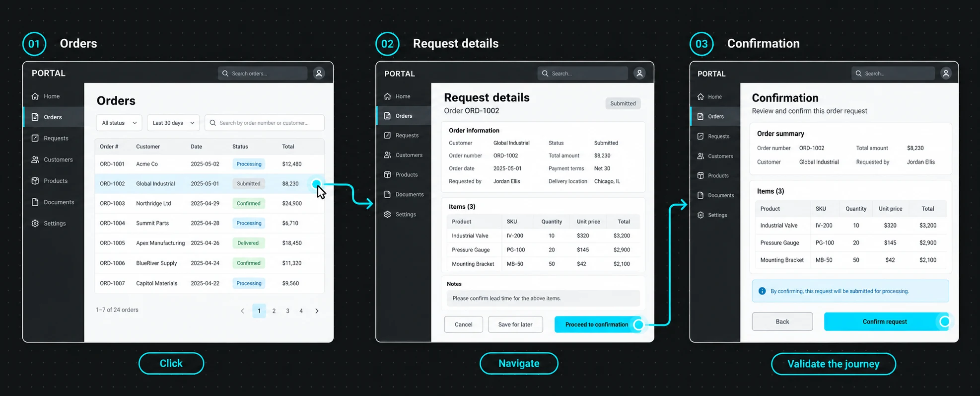Image resolution: width=980 pixels, height=396 pixels.
Task: Click the Search field in the Confirmation portal header
Action: click(x=893, y=74)
